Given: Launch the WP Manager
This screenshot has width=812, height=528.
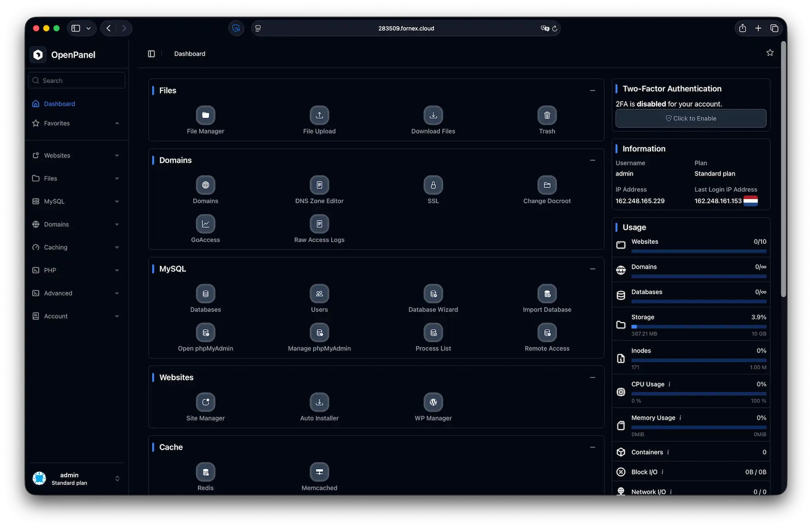Looking at the screenshot, I should (x=433, y=402).
